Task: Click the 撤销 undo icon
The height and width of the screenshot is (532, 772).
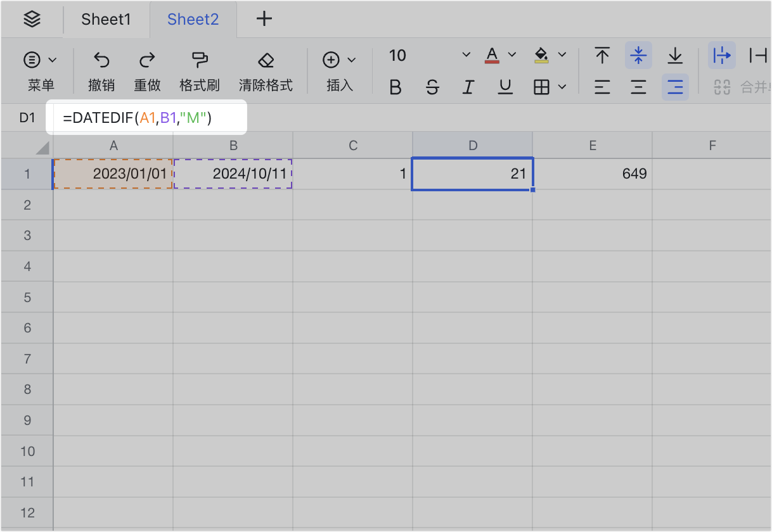Action: click(x=101, y=60)
